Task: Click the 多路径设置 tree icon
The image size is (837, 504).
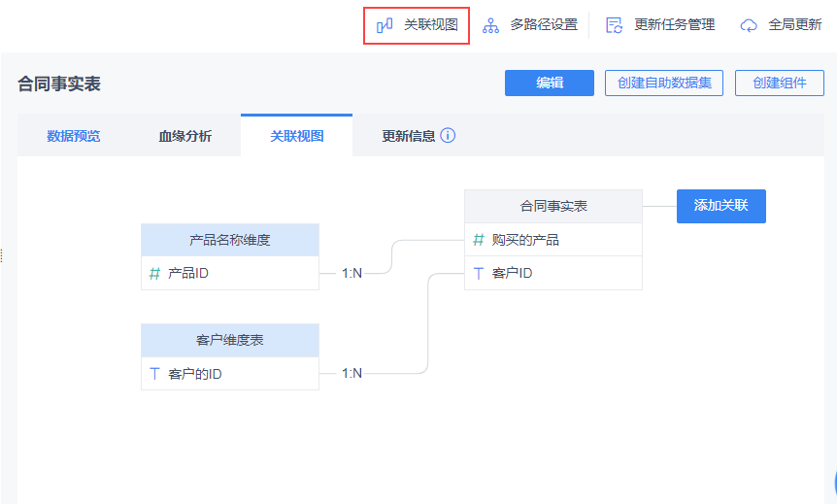Action: coord(491,25)
